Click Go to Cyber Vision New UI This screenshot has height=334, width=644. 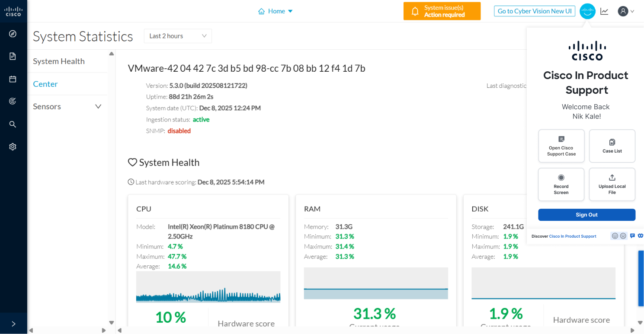534,11
